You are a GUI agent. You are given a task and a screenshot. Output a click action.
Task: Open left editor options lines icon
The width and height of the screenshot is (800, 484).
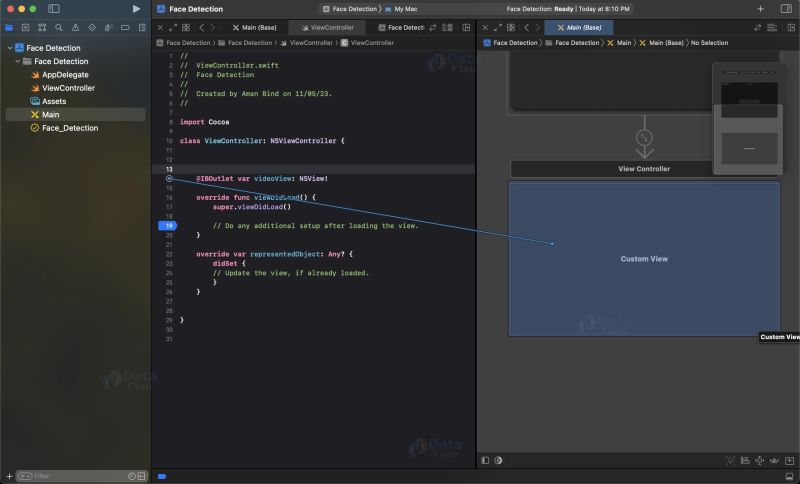(x=447, y=28)
